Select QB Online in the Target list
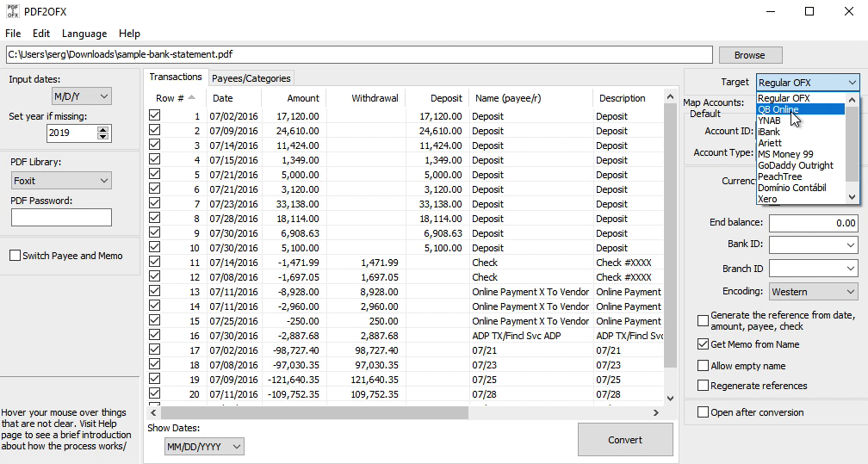The image size is (868, 464). pos(801,109)
